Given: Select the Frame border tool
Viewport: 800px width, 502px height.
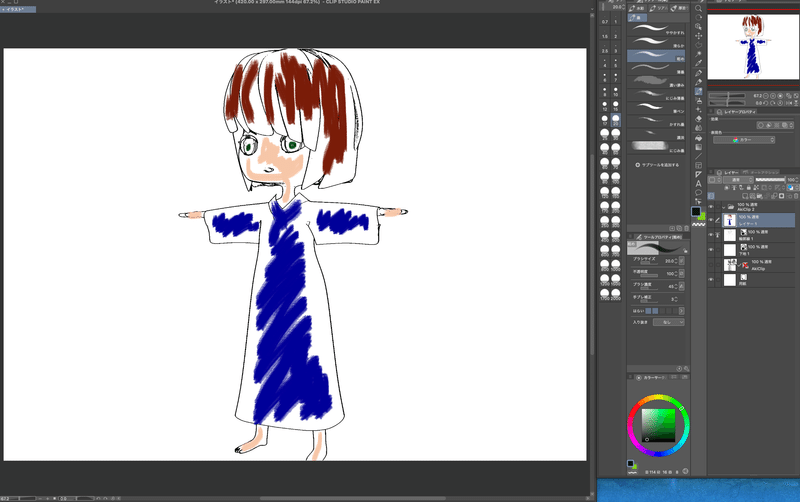Looking at the screenshot, I should click(698, 166).
